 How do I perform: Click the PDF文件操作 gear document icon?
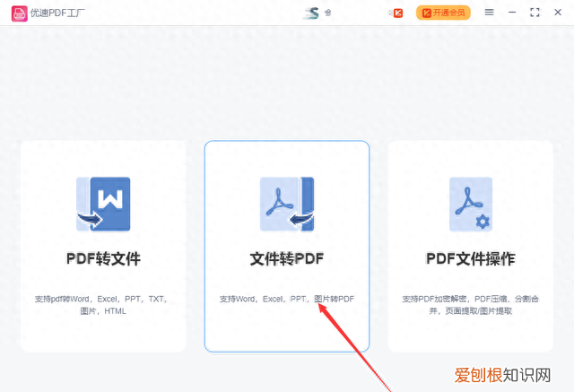(x=471, y=204)
